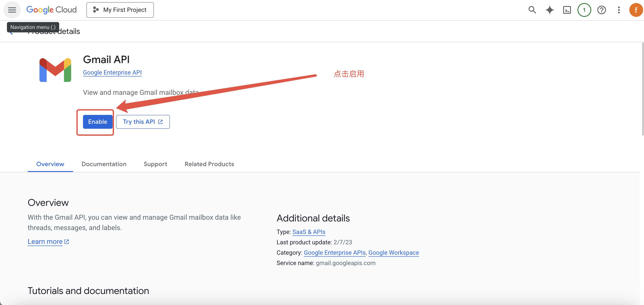
Task: Click the Google Cloud logo
Action: 51,10
